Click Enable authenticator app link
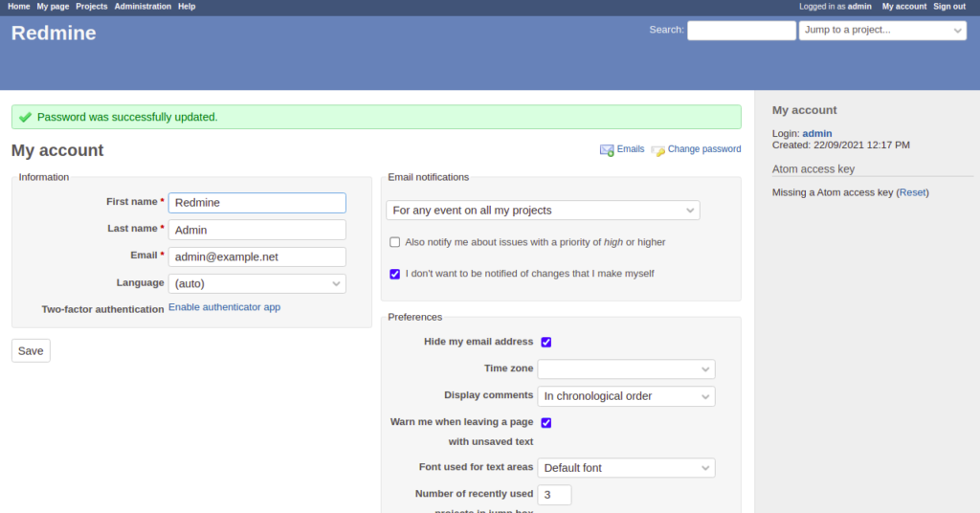This screenshot has height=513, width=980. click(x=224, y=307)
